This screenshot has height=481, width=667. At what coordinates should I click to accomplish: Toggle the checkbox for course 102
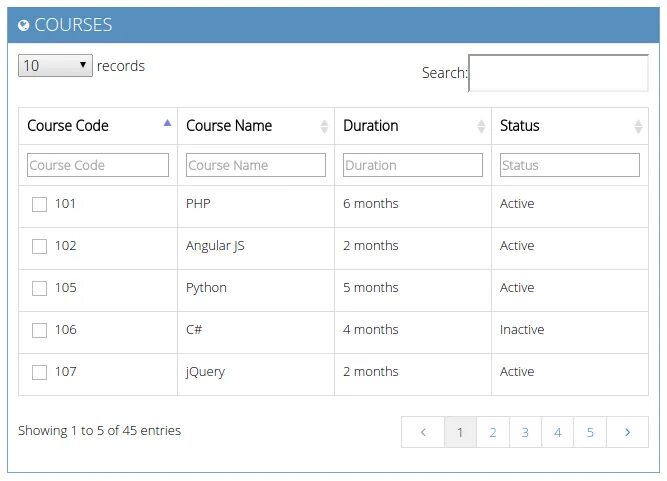click(x=40, y=246)
